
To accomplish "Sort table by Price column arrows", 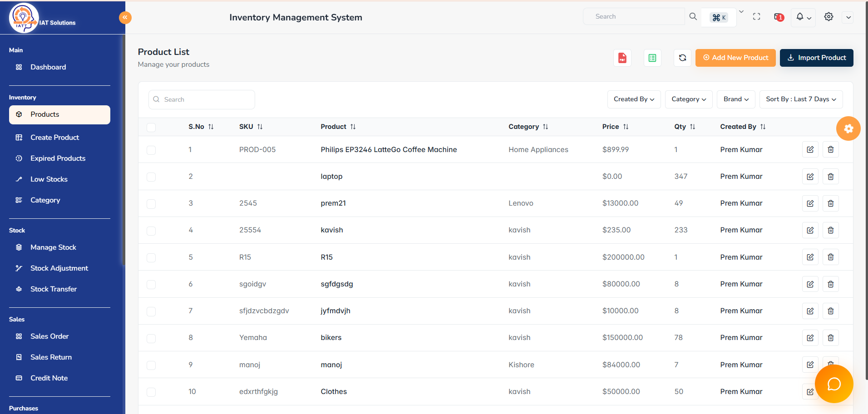I will click(x=626, y=127).
